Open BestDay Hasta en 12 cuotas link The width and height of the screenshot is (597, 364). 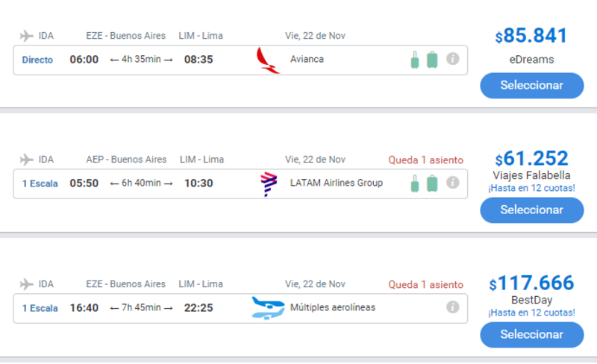pyautogui.click(x=531, y=313)
